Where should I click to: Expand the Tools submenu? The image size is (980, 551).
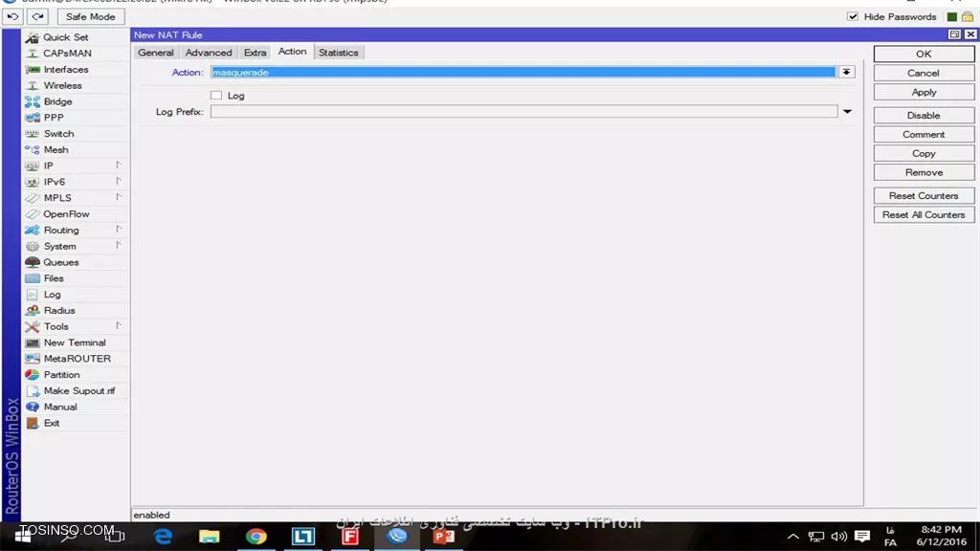click(x=118, y=327)
